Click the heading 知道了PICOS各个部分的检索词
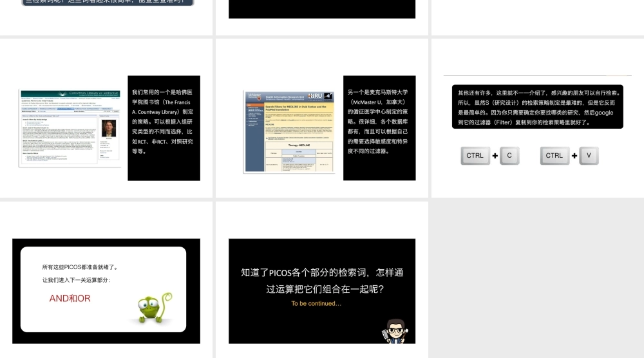The height and width of the screenshot is (358, 644). 322,281
